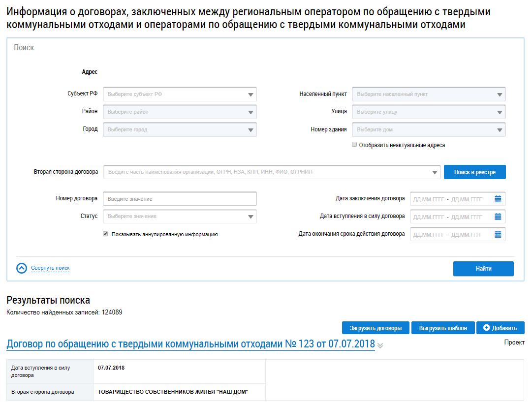The width and height of the screenshot is (532, 406).
Task: Click plus icon on Добавить button
Action: click(x=487, y=328)
